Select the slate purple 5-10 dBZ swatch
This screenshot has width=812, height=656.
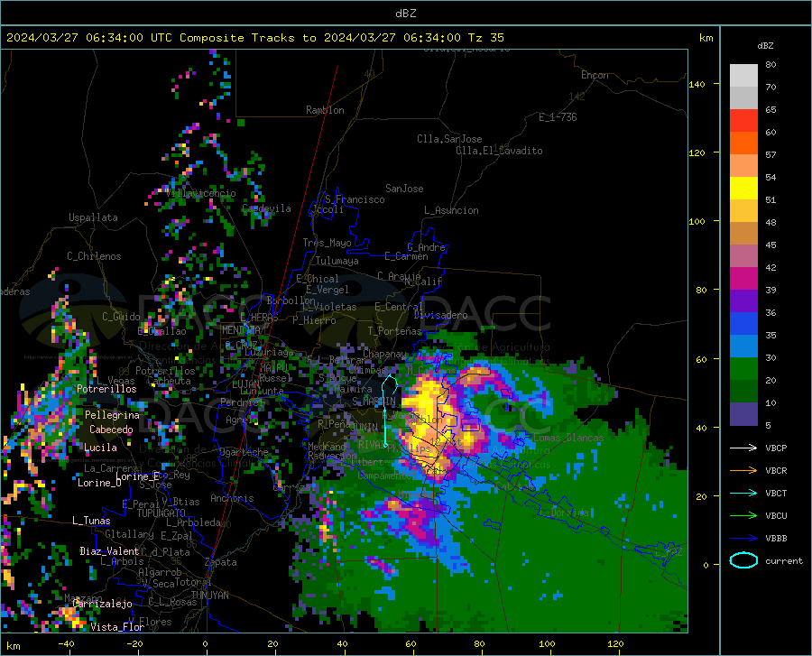click(743, 413)
